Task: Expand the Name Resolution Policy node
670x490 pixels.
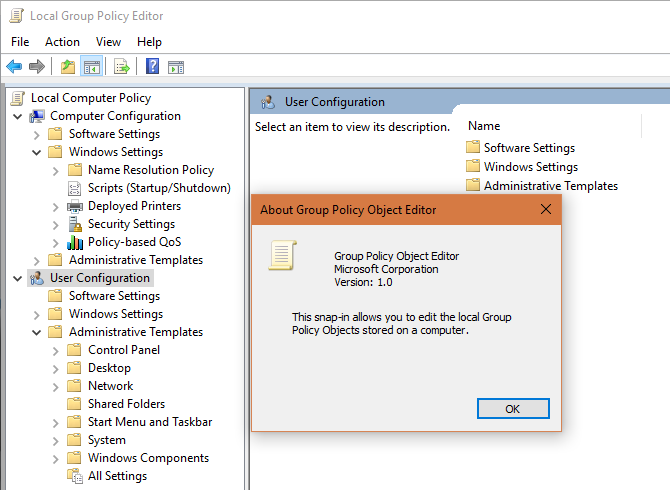Action: point(56,170)
